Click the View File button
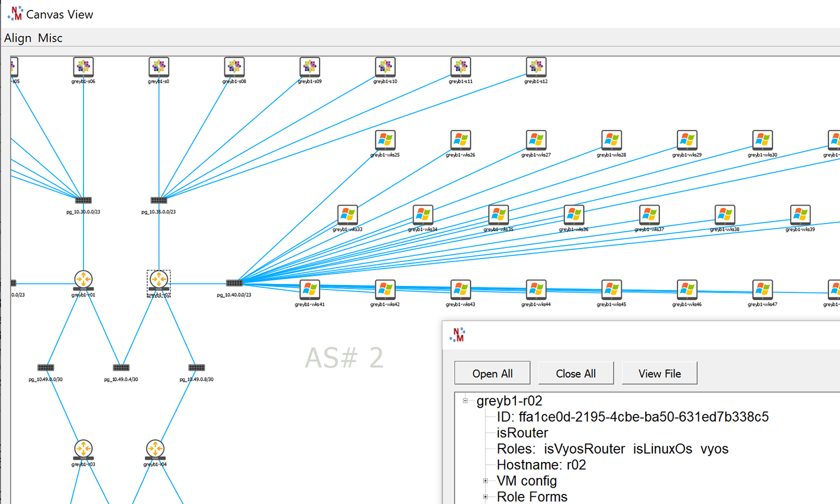 [x=660, y=374]
